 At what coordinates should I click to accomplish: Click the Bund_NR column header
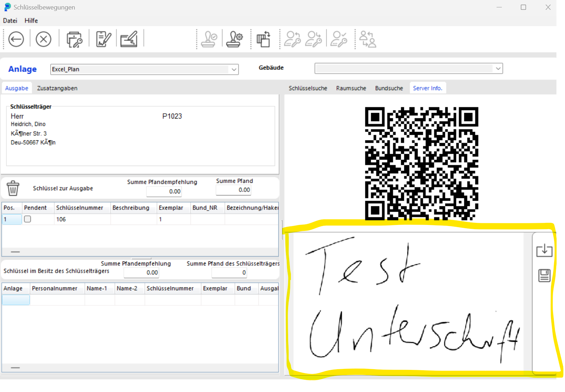pos(208,208)
